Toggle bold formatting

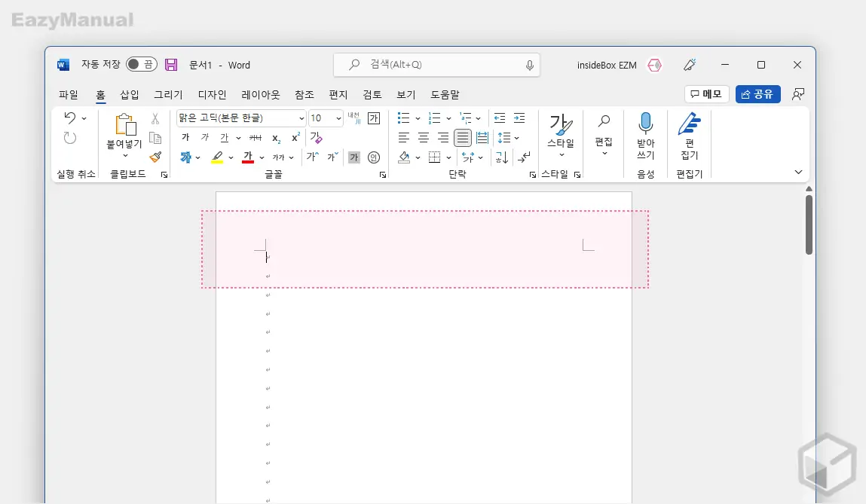(185, 137)
